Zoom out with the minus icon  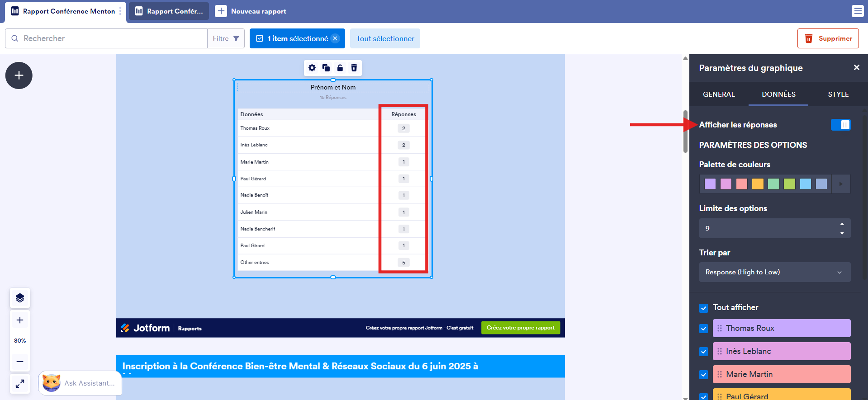[20, 362]
